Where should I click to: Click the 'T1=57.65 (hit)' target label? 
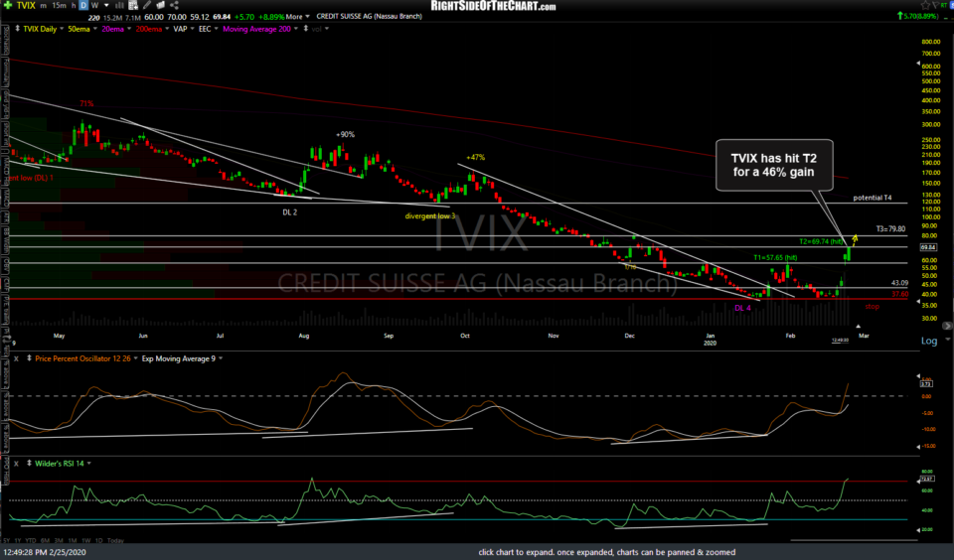point(775,257)
